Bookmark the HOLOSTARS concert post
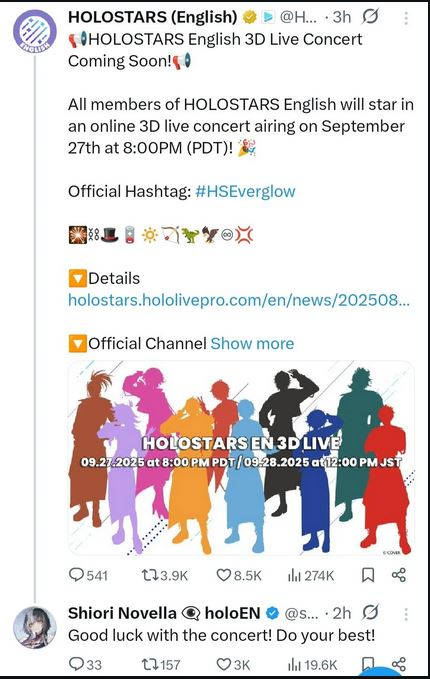This screenshot has width=430, height=679. click(x=368, y=575)
